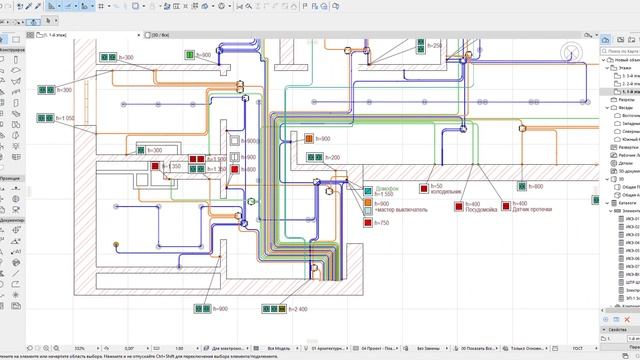The height and width of the screenshot is (360, 640).
Task: Collapse the Этажи folder in the navigator
Action: pyautogui.click(x=607, y=68)
